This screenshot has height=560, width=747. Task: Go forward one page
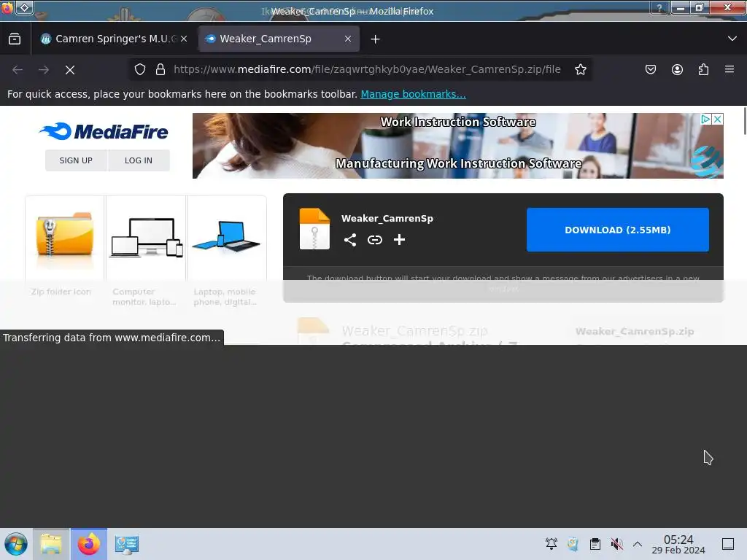tap(44, 69)
